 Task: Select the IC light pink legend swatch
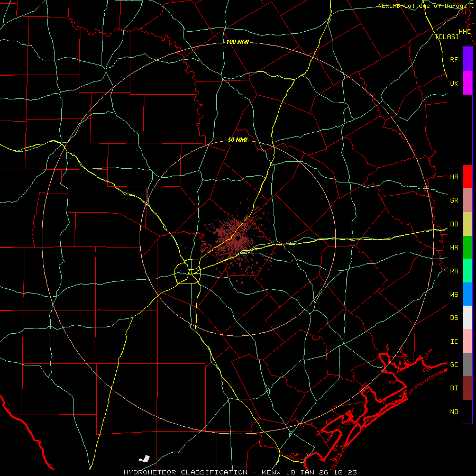coord(467,341)
